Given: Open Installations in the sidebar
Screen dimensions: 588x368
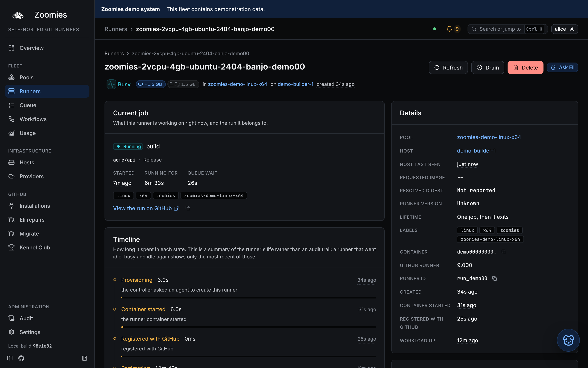Looking at the screenshot, I should pos(47,206).
